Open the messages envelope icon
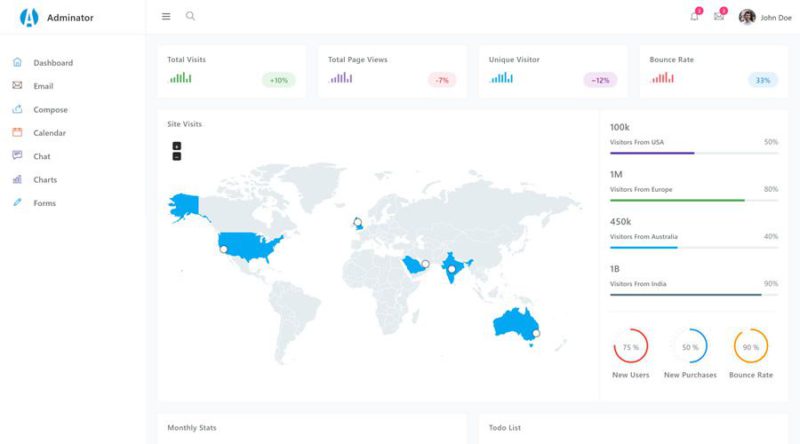 pos(718,16)
